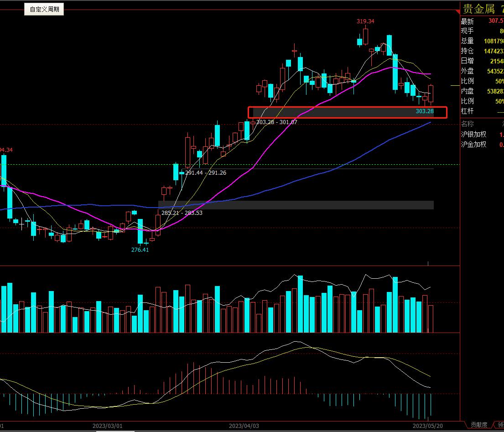Select the 持仓 open interest label

[x=468, y=51]
